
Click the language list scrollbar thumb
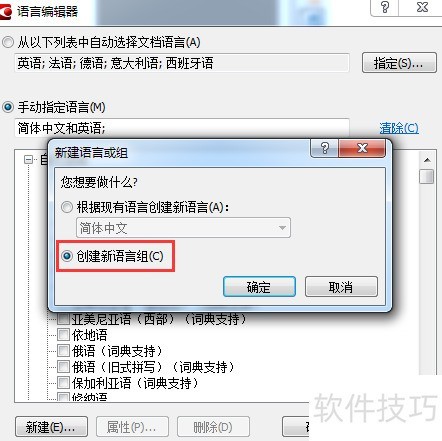point(427,176)
